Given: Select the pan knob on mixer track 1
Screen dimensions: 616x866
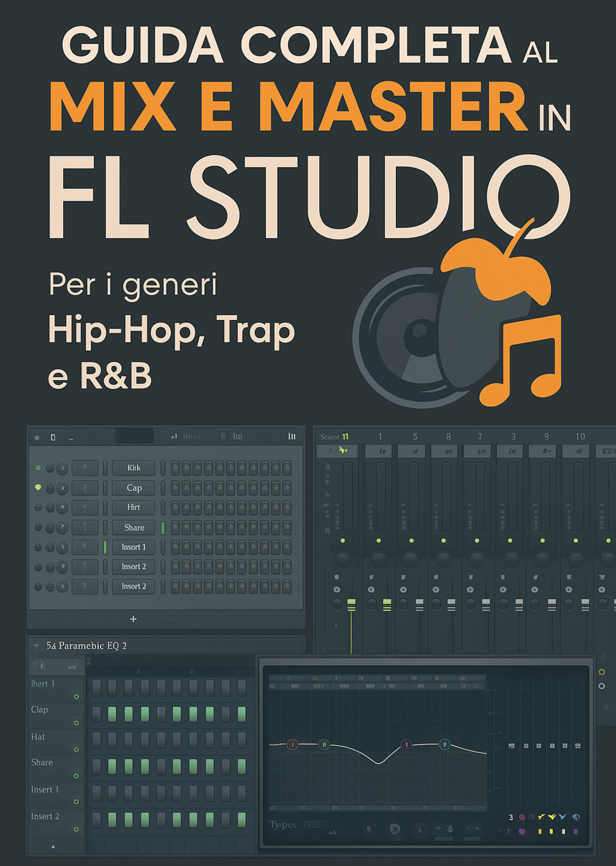Looking at the screenshot, I should [379, 559].
